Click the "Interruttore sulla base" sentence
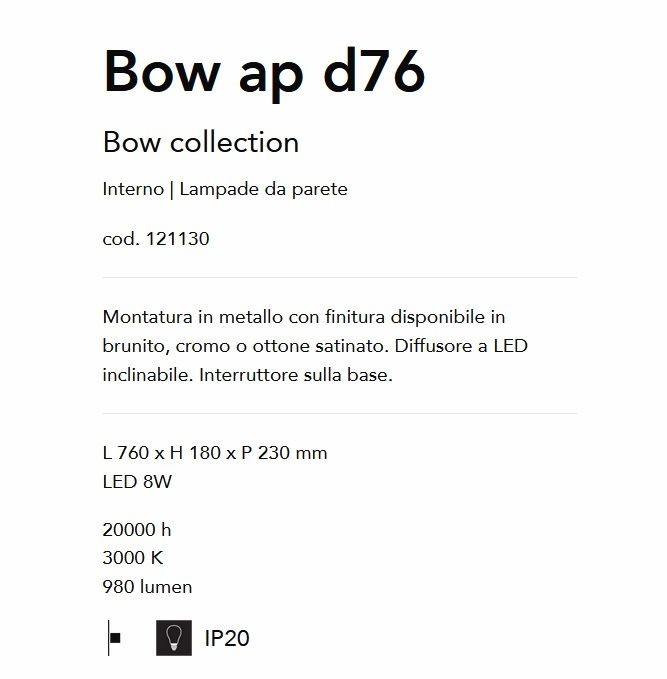667x679 pixels. tap(296, 375)
